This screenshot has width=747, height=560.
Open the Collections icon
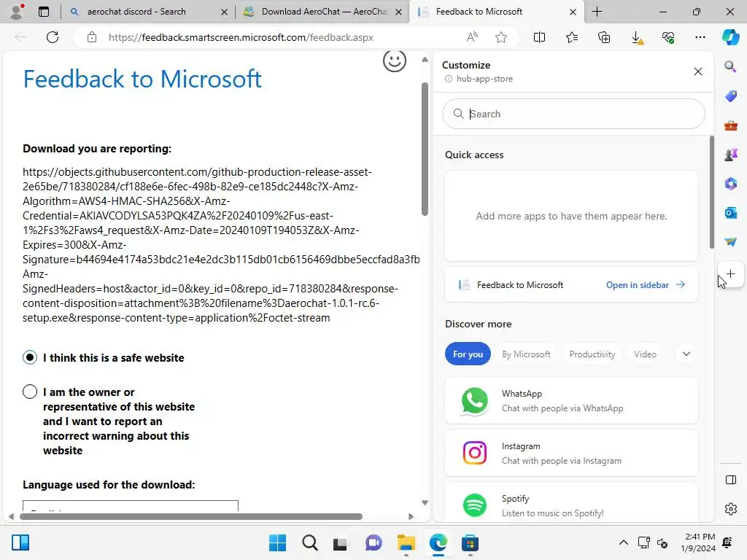pyautogui.click(x=604, y=37)
